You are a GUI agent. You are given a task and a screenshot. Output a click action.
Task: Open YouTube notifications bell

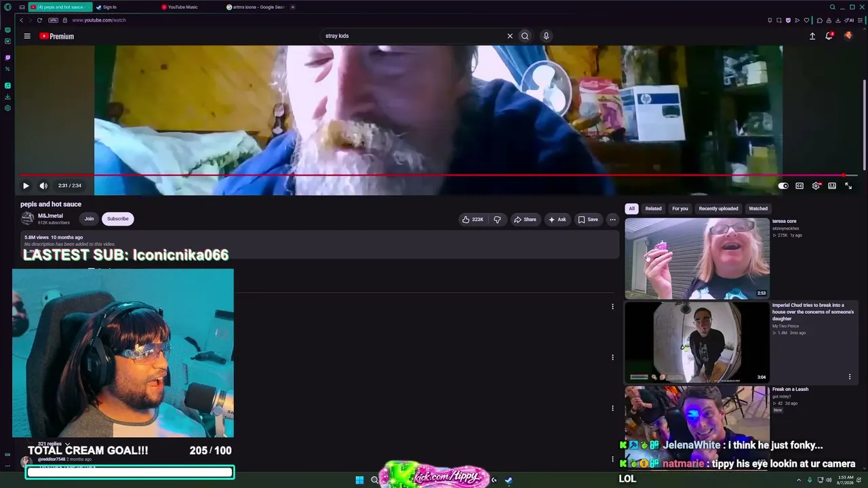pos(829,36)
